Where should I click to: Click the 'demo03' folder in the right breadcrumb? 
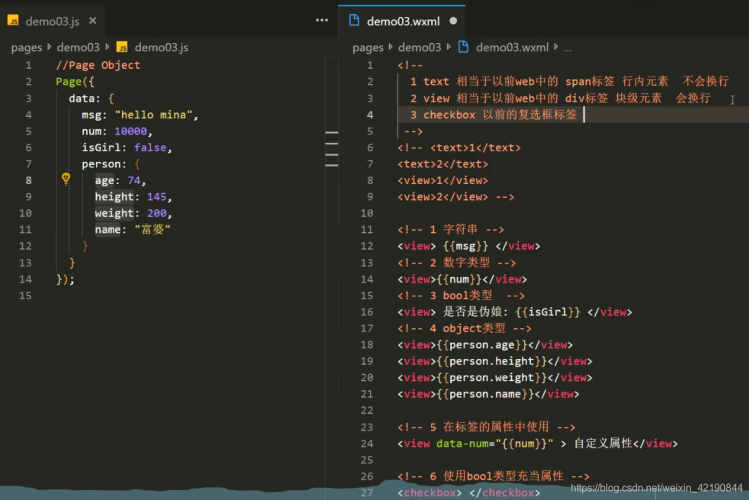(419, 47)
